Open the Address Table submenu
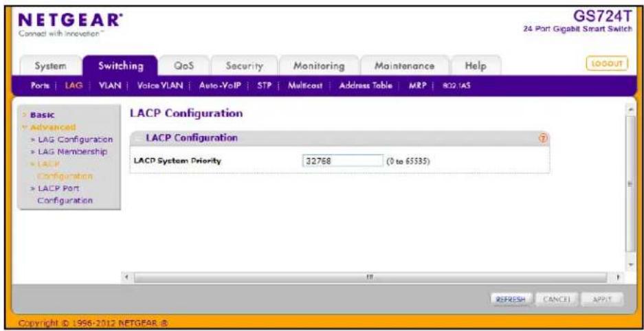 point(366,86)
